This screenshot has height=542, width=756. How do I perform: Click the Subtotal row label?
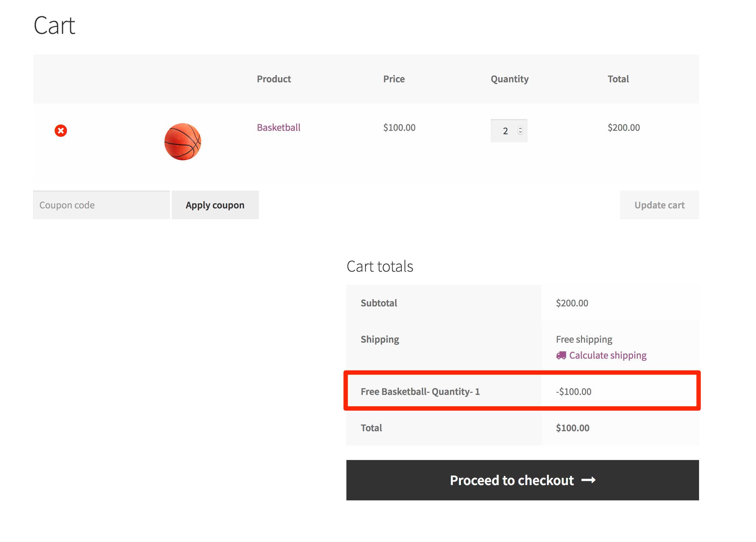click(379, 303)
